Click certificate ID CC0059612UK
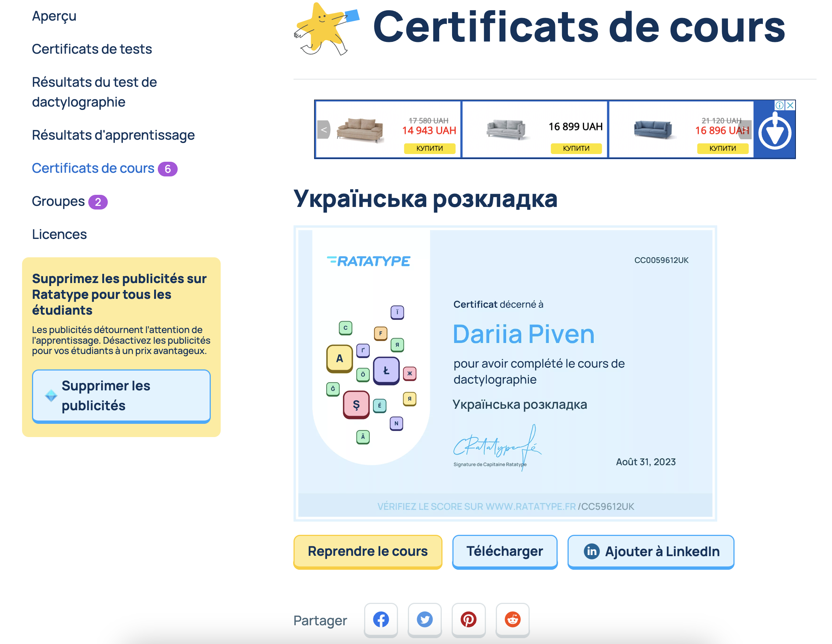832x644 pixels. point(661,260)
